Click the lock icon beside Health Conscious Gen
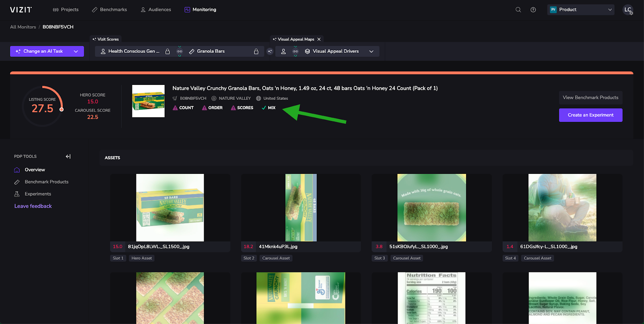This screenshot has width=644, height=324. point(167,51)
